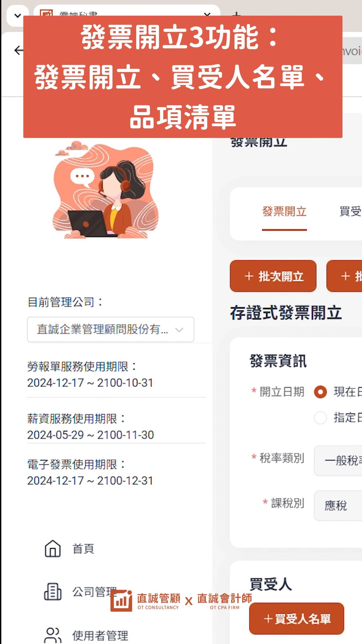
Task: Click the plus icon in 批次開立 button
Action: click(249, 276)
